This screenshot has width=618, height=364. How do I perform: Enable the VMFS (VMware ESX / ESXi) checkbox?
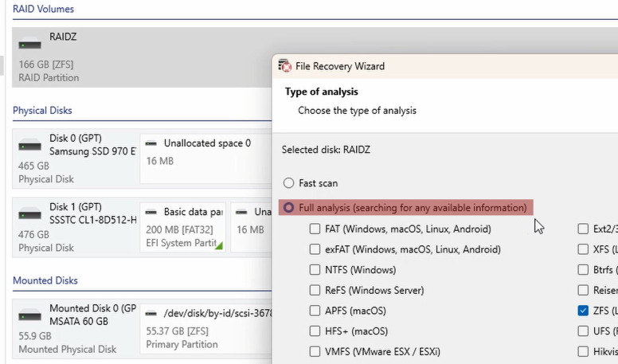coord(315,351)
